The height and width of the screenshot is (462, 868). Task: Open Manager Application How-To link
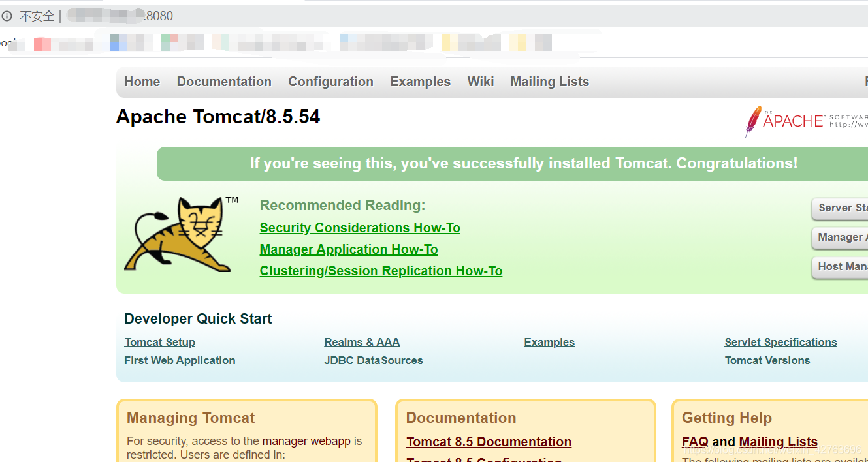tap(349, 249)
